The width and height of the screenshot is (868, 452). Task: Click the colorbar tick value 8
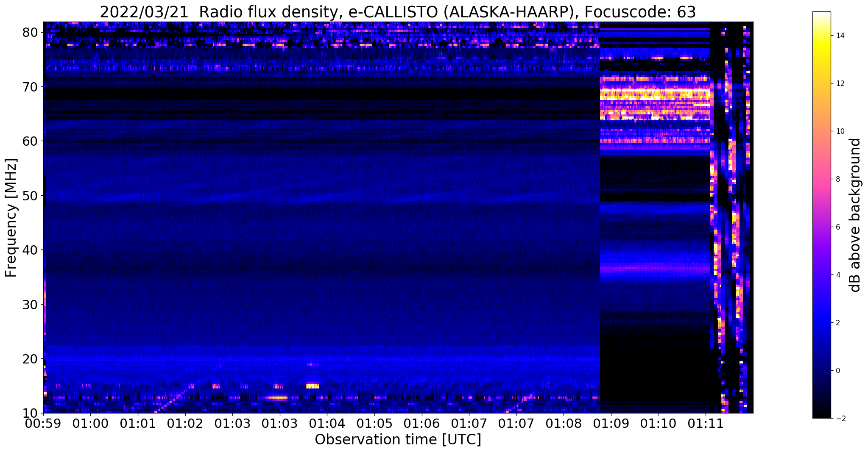pyautogui.click(x=837, y=179)
